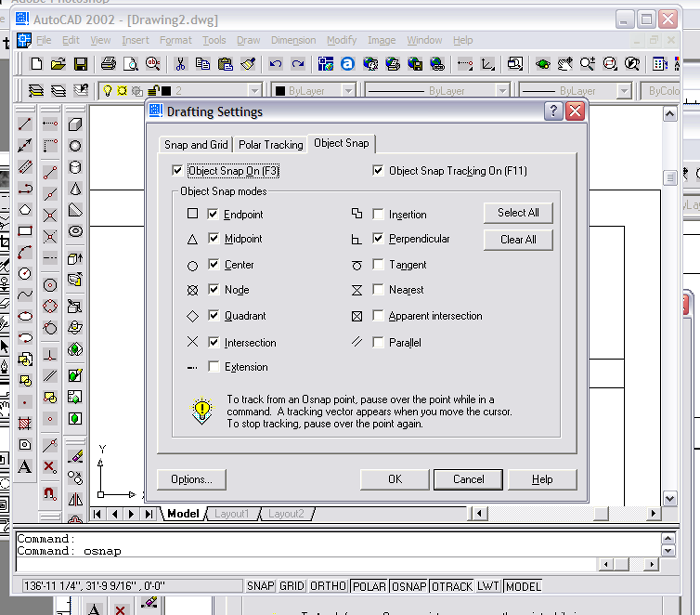Click the Undo arrow icon
The width and height of the screenshot is (700, 615).
click(275, 64)
